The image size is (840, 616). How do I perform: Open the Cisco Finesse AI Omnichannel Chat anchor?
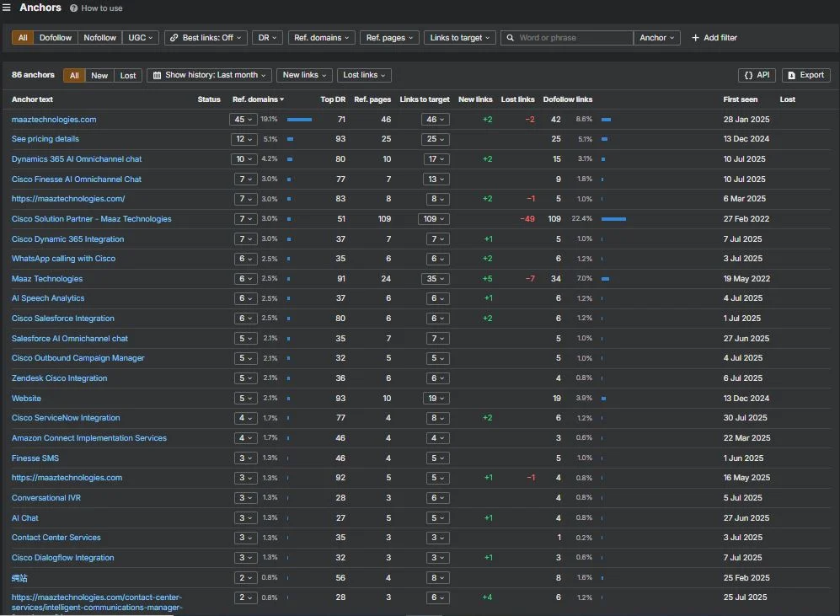(77, 179)
